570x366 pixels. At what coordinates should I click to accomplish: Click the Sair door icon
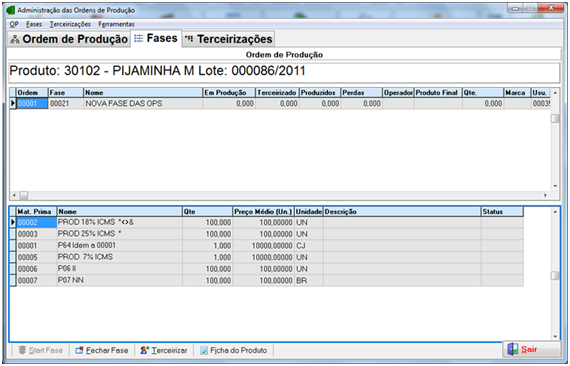tap(513, 349)
